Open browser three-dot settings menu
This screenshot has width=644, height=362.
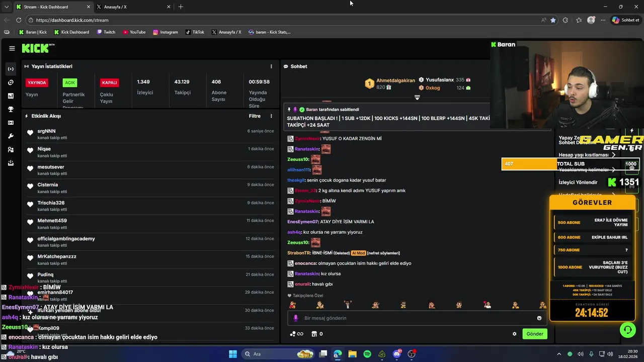click(x=603, y=20)
